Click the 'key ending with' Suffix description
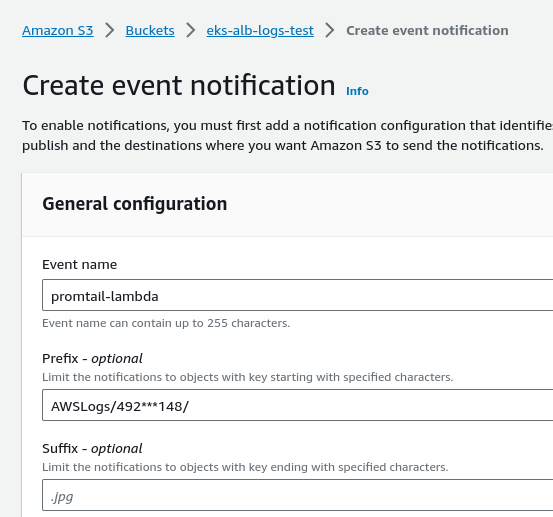The width and height of the screenshot is (553, 517). click(245, 467)
